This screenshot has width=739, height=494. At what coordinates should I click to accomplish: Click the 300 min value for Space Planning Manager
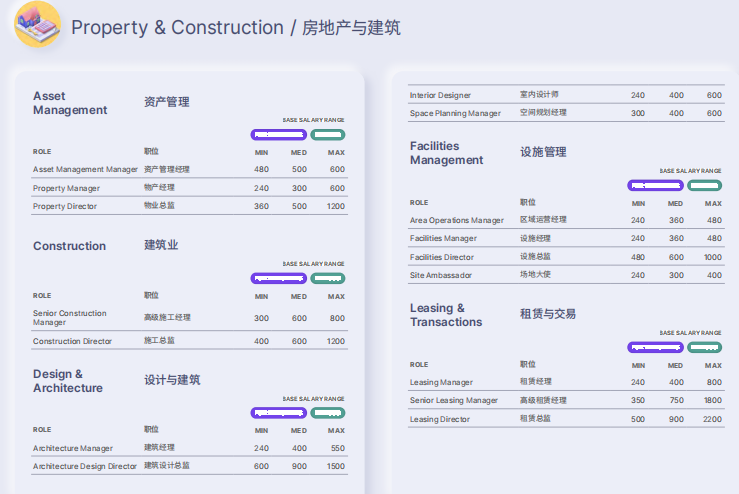[638, 113]
